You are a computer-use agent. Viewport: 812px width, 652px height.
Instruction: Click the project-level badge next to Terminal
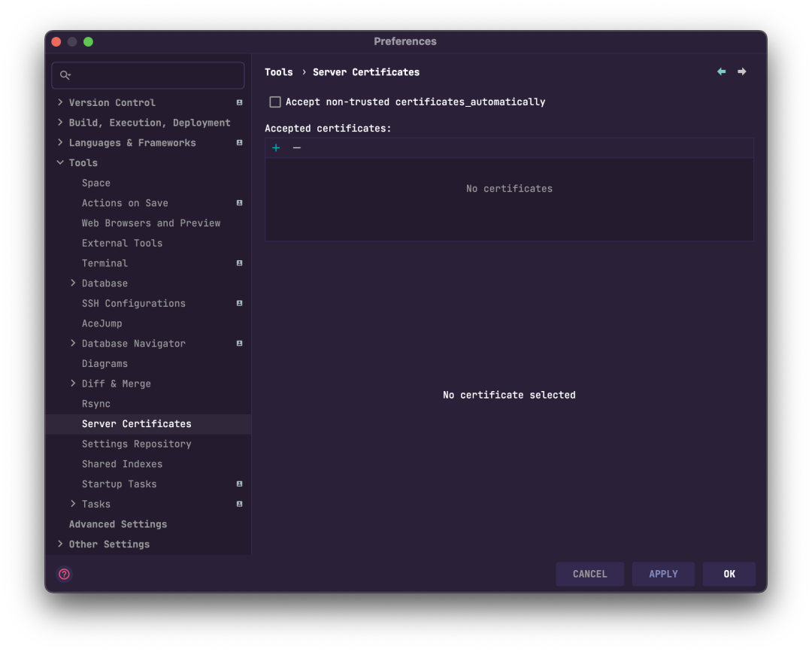(x=239, y=263)
